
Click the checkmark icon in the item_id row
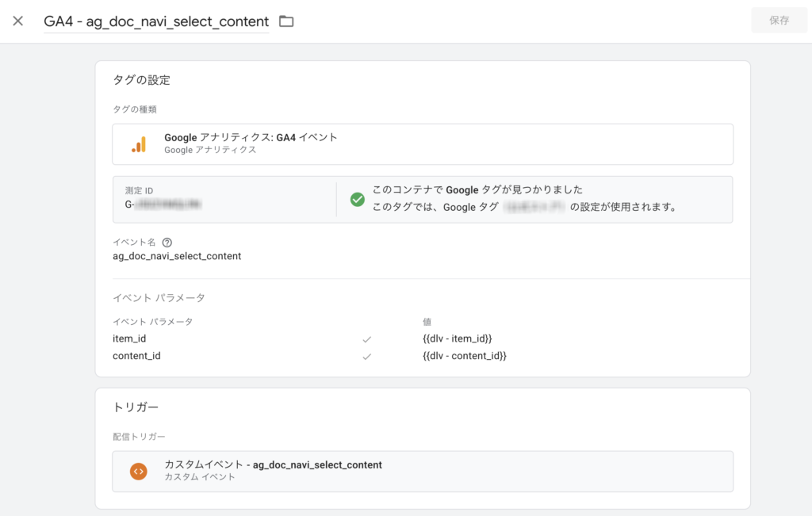[x=366, y=339]
